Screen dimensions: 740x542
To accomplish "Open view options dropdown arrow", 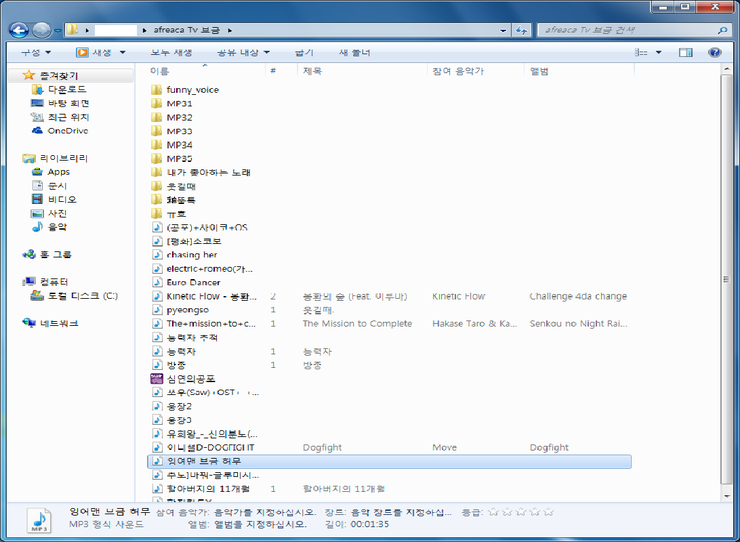I will click(x=658, y=52).
